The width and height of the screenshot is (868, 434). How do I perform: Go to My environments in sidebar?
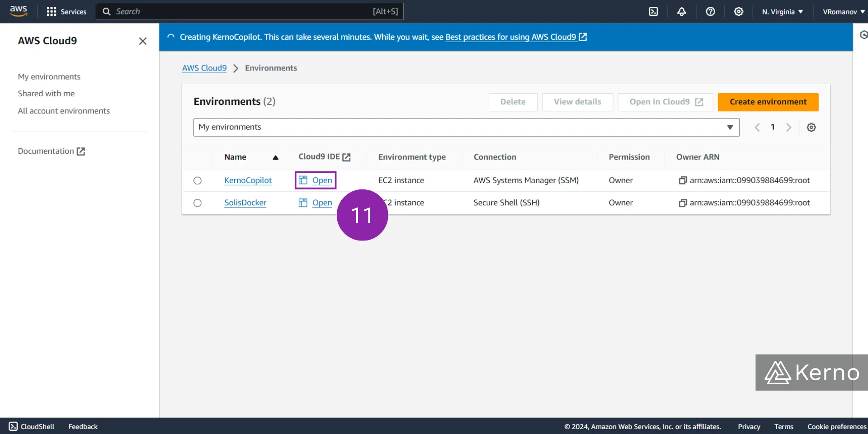pos(49,77)
